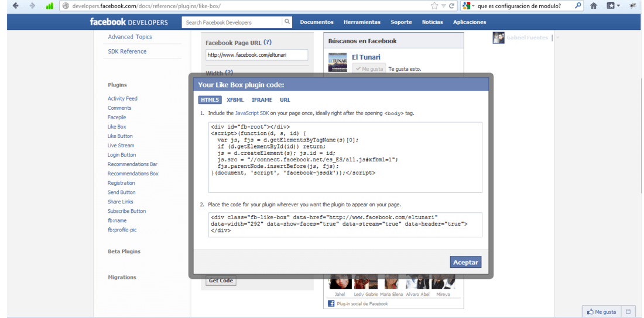This screenshot has width=644, height=318.
Task: Open fb:profile-pic reference link
Action: tap(122, 230)
